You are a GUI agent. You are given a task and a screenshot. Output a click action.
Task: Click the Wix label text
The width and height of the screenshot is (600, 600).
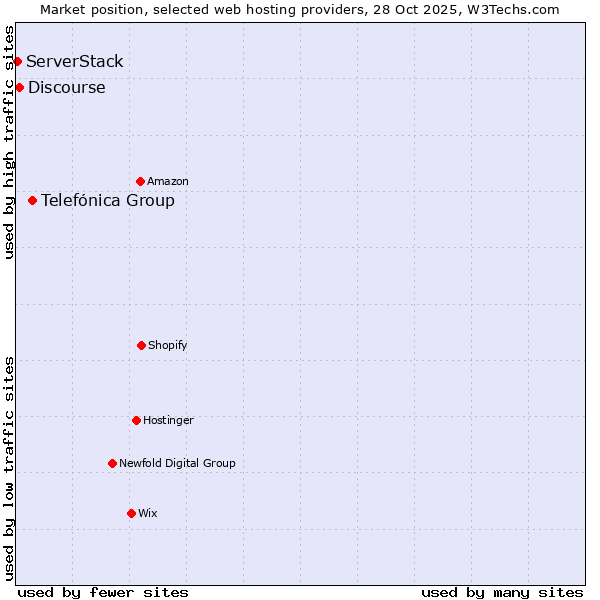(148, 514)
